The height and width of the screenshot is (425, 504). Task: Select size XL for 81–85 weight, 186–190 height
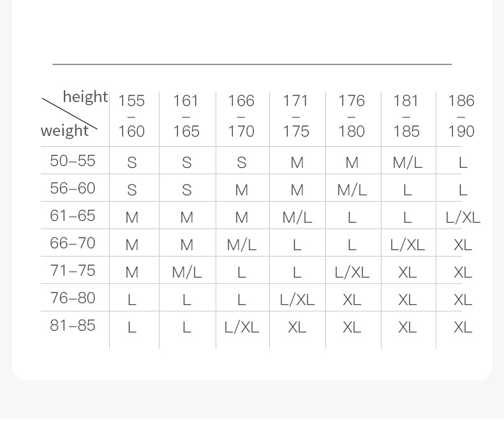463,327
